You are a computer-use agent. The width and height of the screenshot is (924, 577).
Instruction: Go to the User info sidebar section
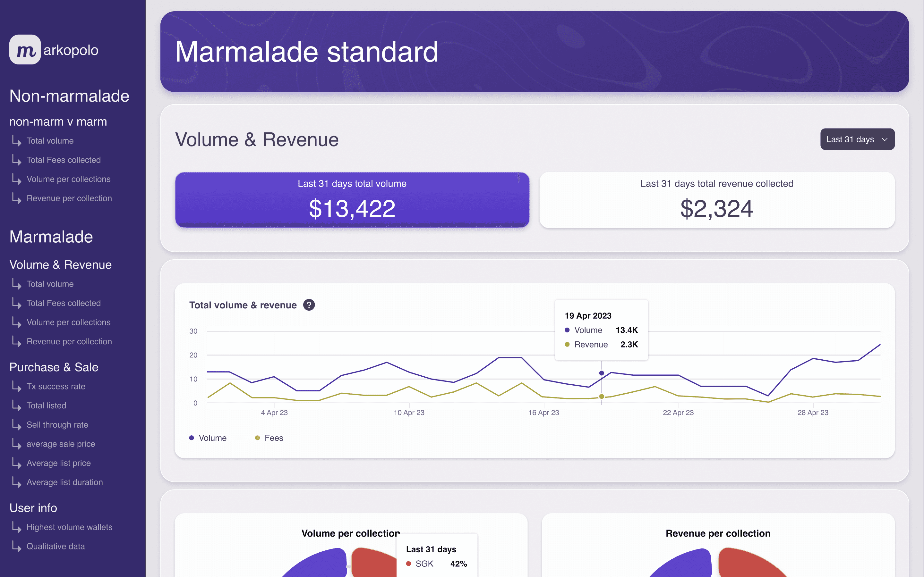click(33, 508)
